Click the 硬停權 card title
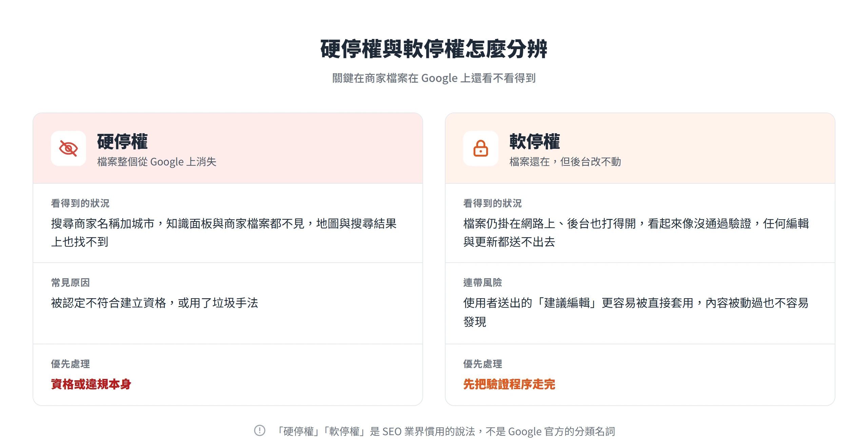 (x=122, y=141)
